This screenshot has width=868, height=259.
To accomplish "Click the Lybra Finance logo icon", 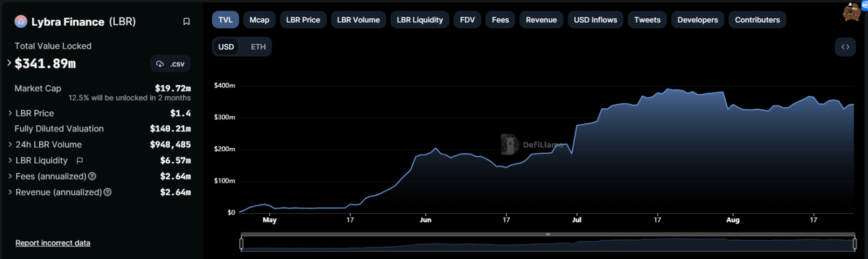I will point(21,21).
